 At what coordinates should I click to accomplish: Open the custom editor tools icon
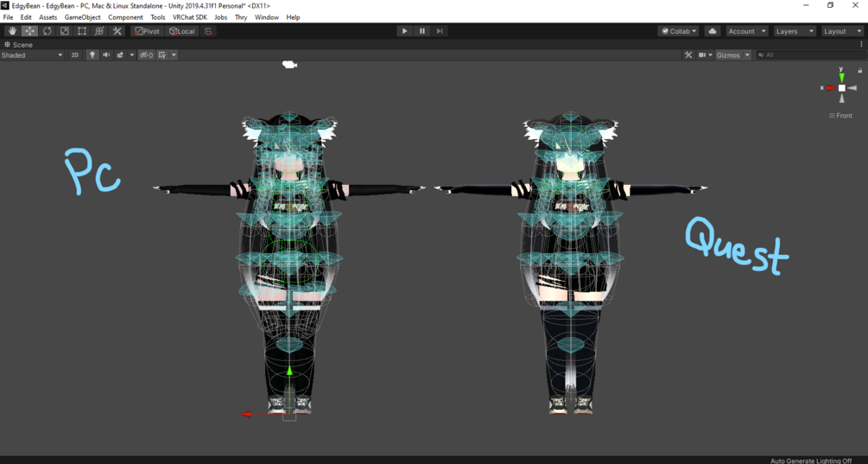[x=117, y=31]
